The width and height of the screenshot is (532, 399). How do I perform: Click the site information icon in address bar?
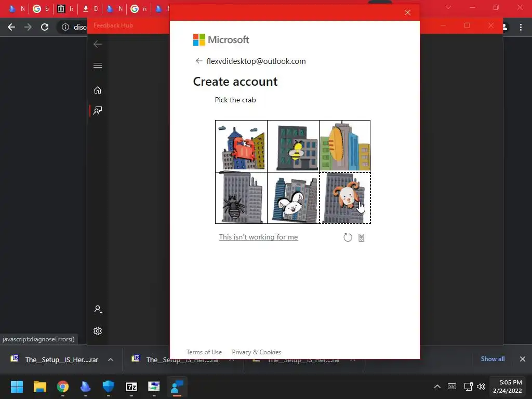tap(65, 27)
